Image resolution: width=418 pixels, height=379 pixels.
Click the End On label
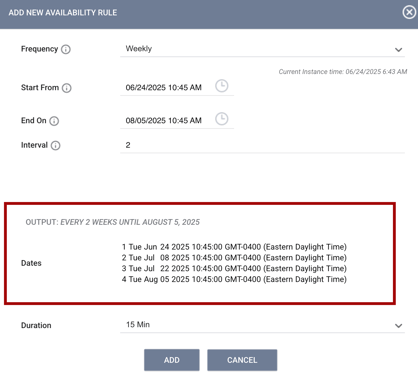34,121
